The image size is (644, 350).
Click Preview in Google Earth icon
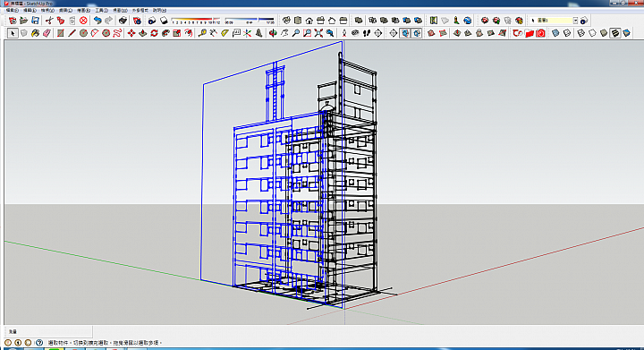[x=468, y=20]
